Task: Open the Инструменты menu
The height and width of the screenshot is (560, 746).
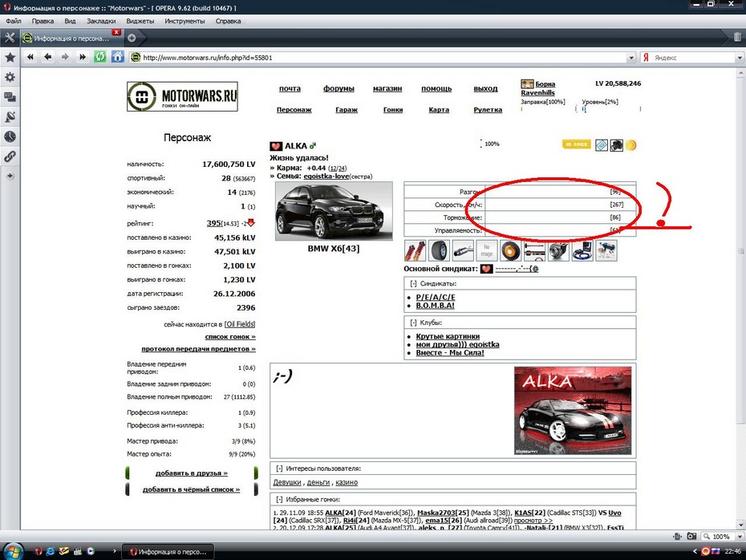Action: tap(184, 21)
